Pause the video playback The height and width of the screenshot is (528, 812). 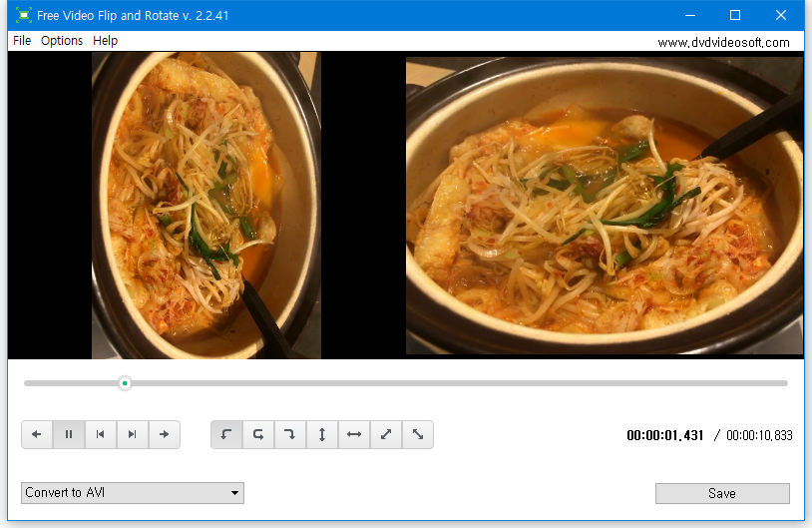coord(69,434)
